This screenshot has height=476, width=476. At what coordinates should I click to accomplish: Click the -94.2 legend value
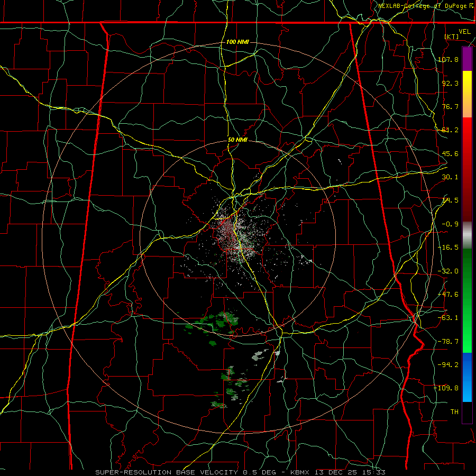[448, 364]
